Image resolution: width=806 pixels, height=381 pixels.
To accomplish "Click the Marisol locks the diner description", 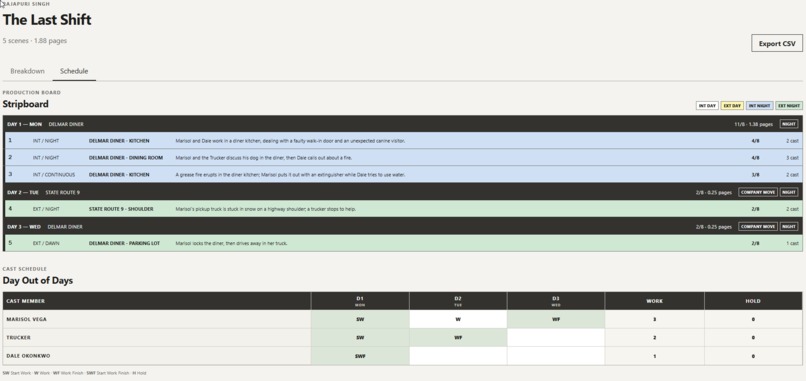I will tap(231, 243).
